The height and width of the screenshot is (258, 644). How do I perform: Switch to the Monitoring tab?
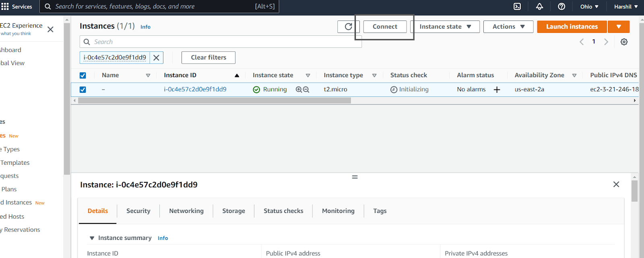click(x=338, y=211)
